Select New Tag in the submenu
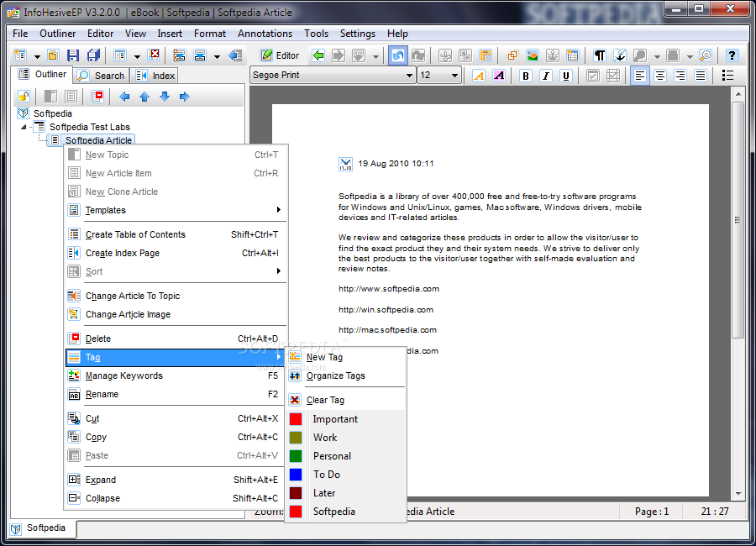This screenshot has width=756, height=546. tap(346, 357)
